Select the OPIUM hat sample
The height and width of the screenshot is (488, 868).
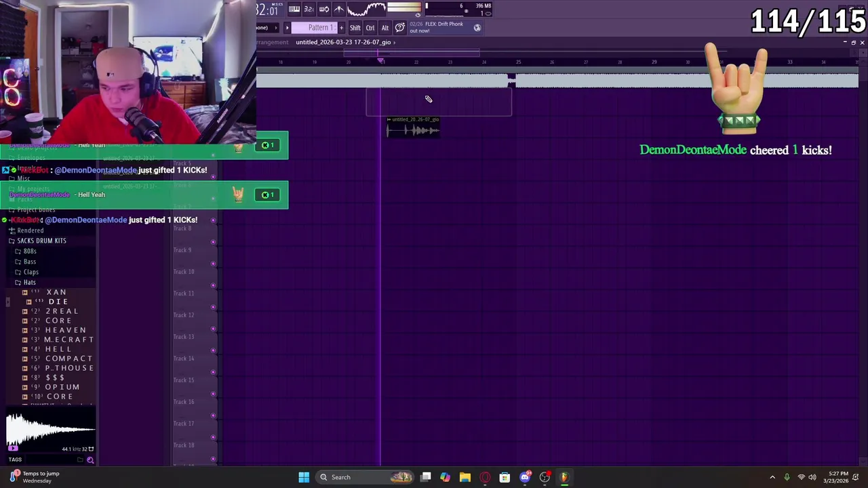[62, 387]
